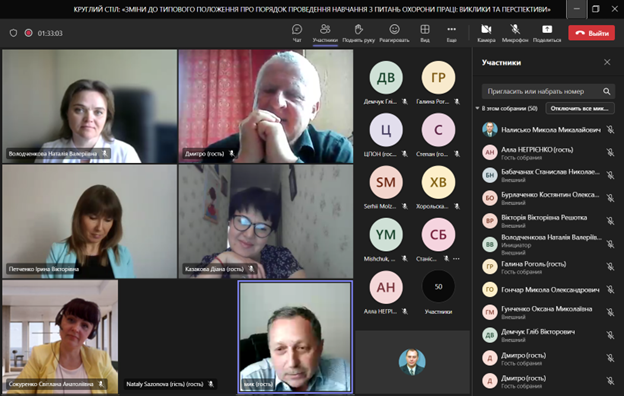Raise hand with Поднять руку icon

[x=359, y=33]
